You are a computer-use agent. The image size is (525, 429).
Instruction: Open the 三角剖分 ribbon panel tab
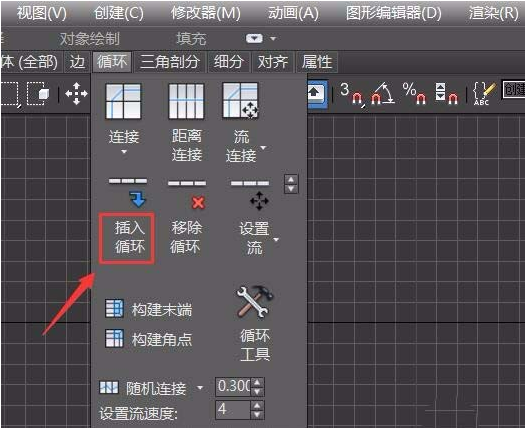pyautogui.click(x=170, y=62)
